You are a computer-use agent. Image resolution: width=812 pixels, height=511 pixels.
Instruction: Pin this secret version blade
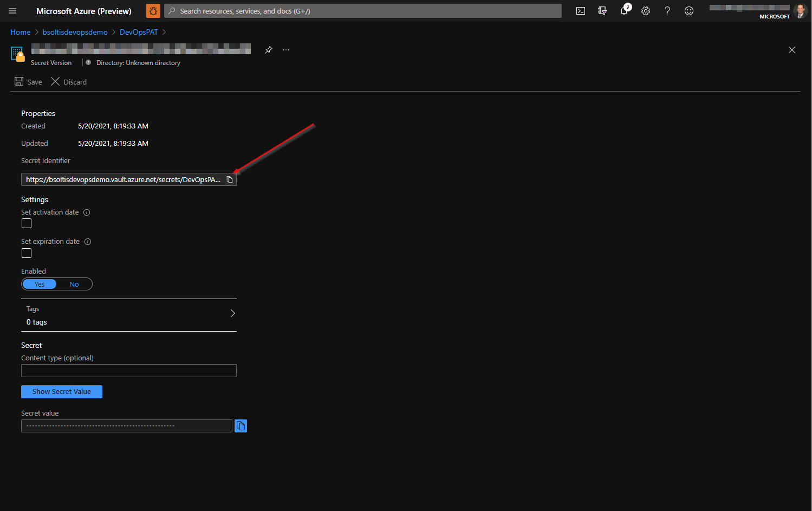pos(268,50)
